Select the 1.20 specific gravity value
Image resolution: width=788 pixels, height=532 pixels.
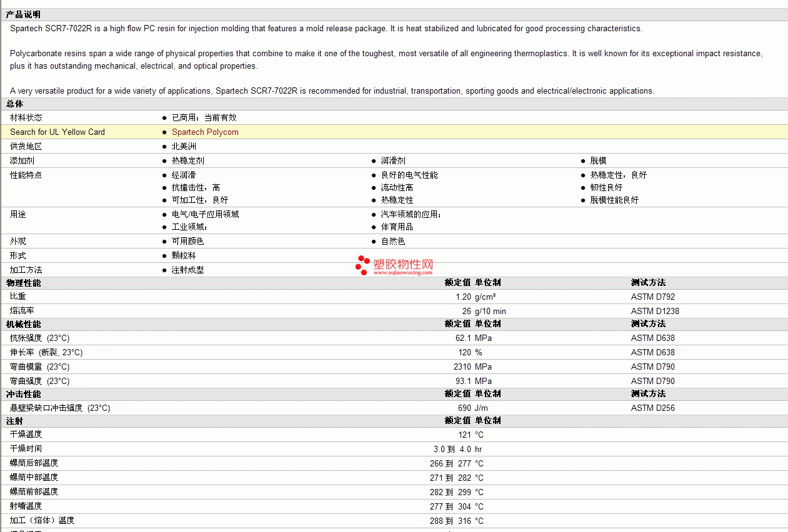pyautogui.click(x=463, y=297)
